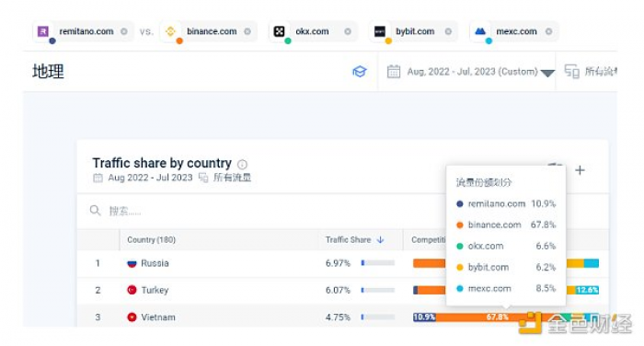Click the Competitive column header
The width and height of the screenshot is (644, 346).
point(429,239)
